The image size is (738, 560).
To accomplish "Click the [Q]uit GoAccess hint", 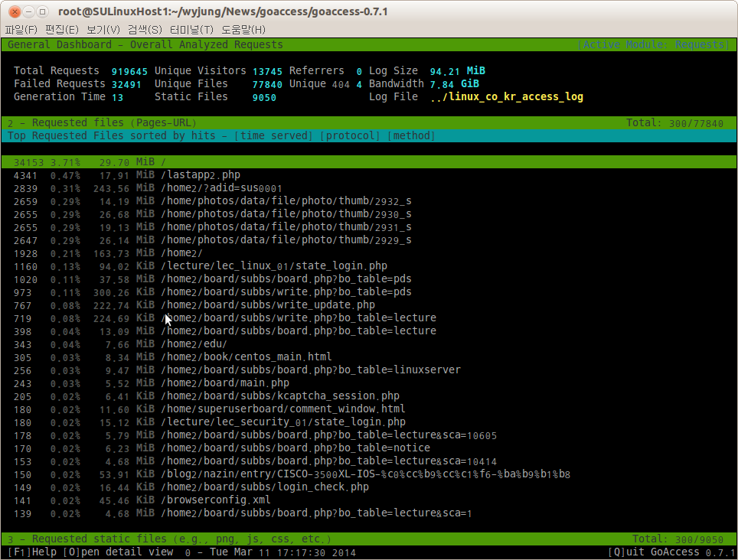I will click(x=654, y=552).
